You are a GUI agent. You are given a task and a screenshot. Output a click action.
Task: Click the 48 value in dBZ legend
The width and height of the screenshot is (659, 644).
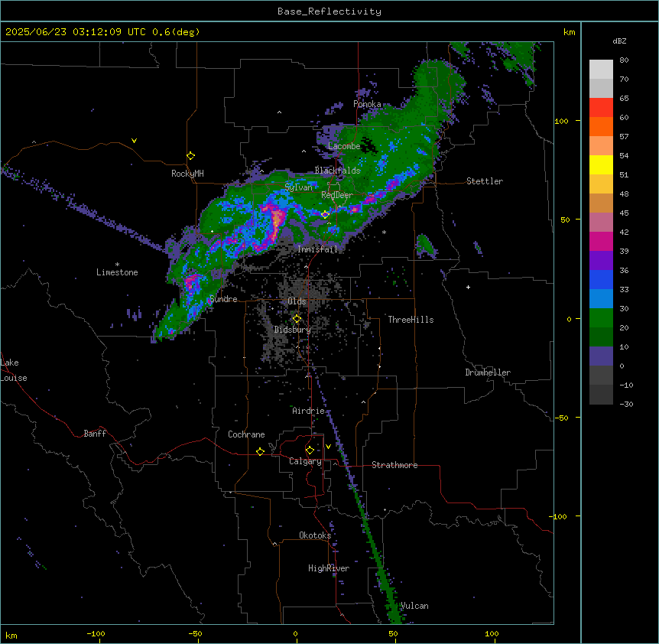(624, 194)
